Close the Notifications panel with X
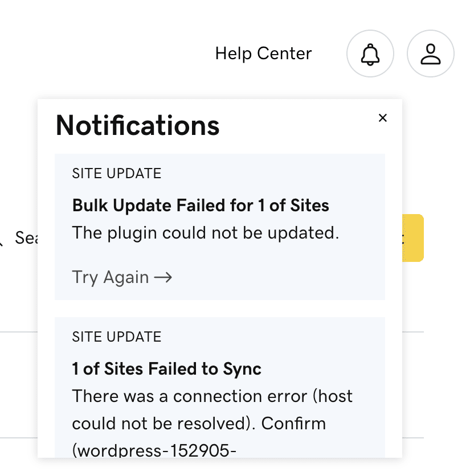 click(x=382, y=118)
